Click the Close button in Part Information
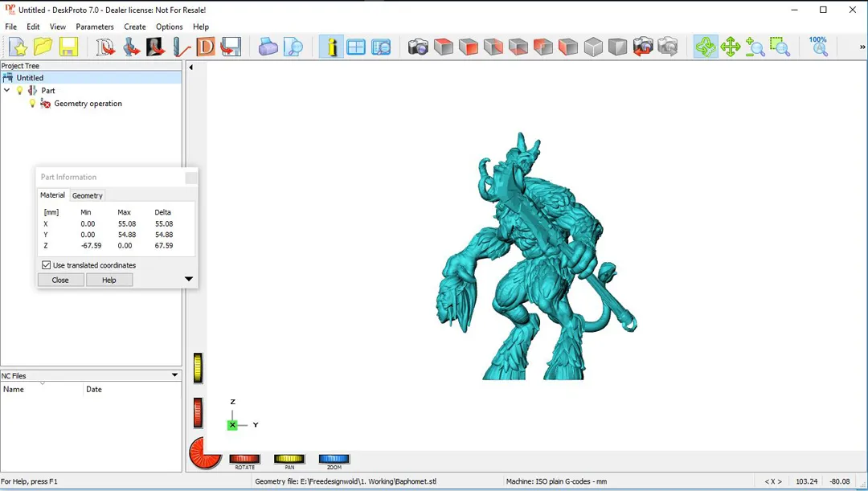Viewport: 868px width, 491px height. pyautogui.click(x=60, y=280)
